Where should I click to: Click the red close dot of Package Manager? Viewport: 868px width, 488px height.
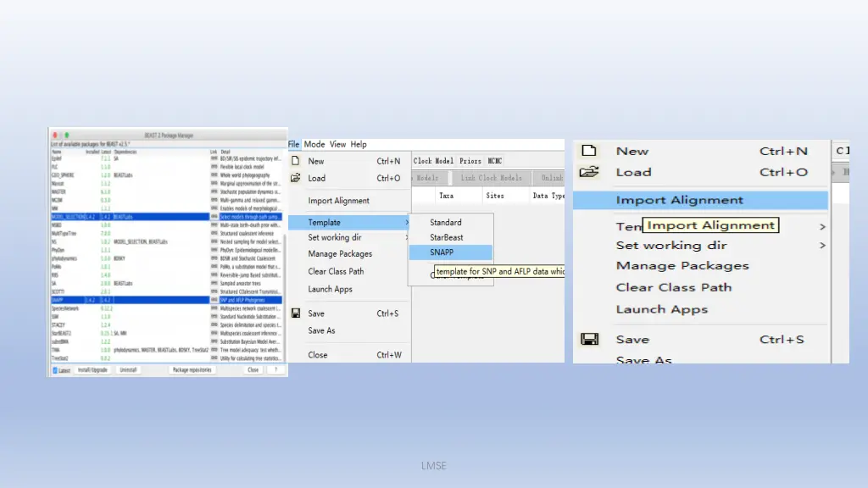pos(55,135)
